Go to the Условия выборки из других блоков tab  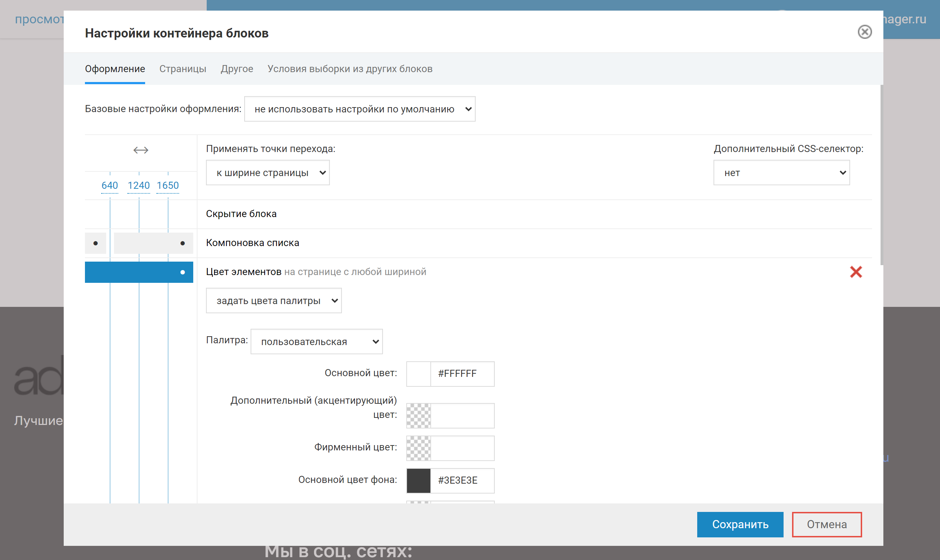(350, 69)
